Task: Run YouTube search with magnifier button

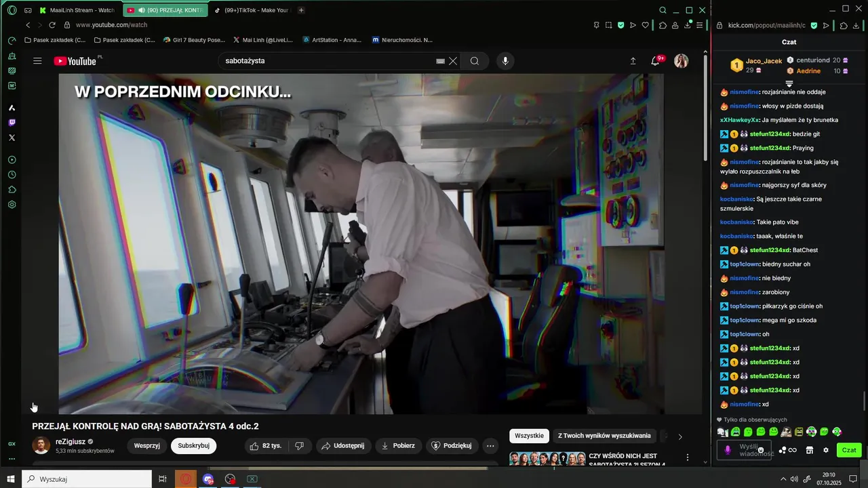Action: click(475, 61)
